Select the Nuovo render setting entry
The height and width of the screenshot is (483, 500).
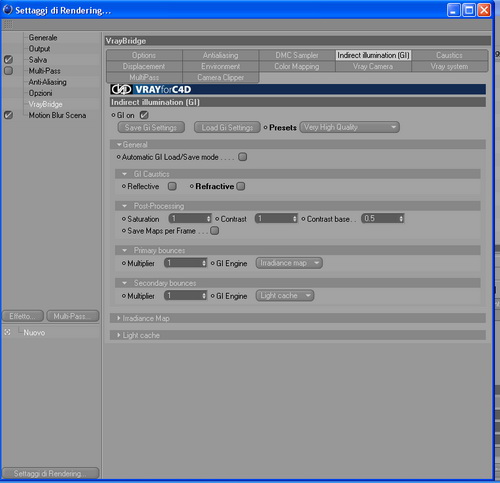(x=34, y=332)
